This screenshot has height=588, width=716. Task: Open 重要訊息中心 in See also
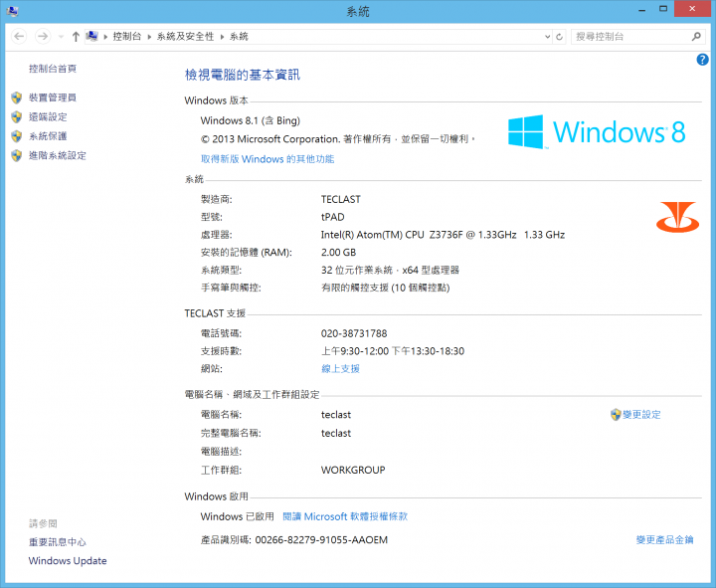click(58, 542)
